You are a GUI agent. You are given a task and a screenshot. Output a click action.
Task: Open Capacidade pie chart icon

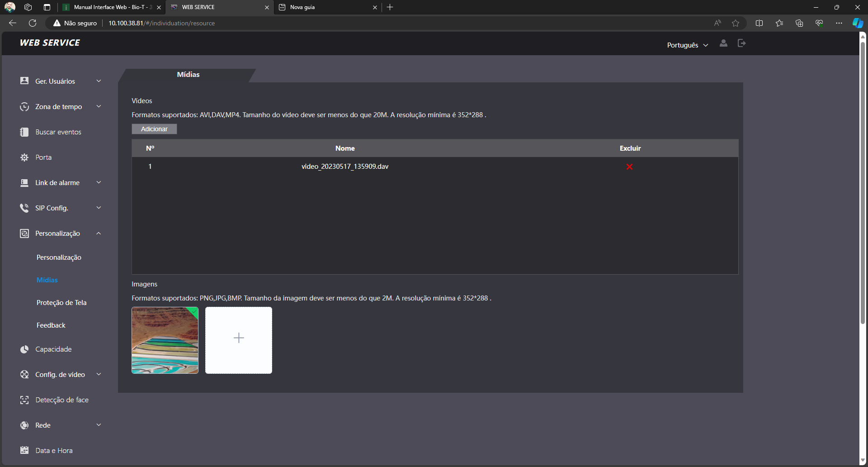coord(24,349)
